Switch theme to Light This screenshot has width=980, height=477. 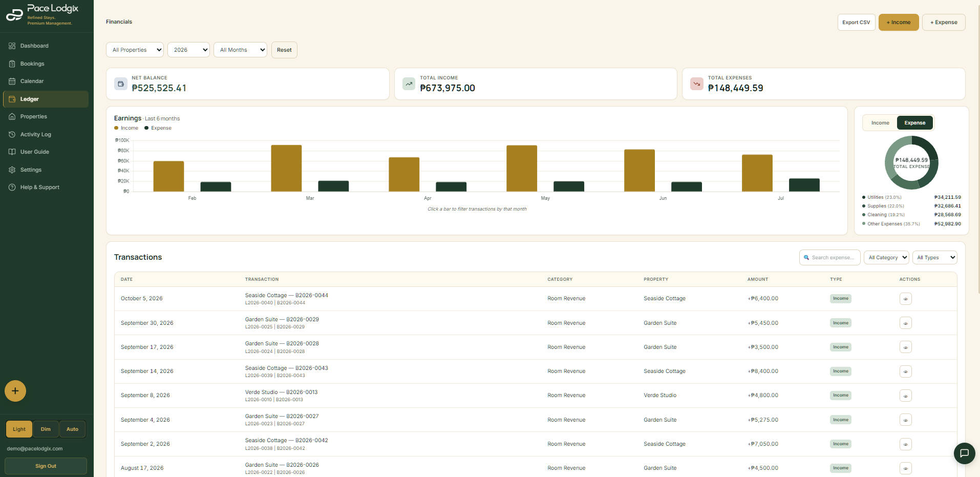coord(19,429)
